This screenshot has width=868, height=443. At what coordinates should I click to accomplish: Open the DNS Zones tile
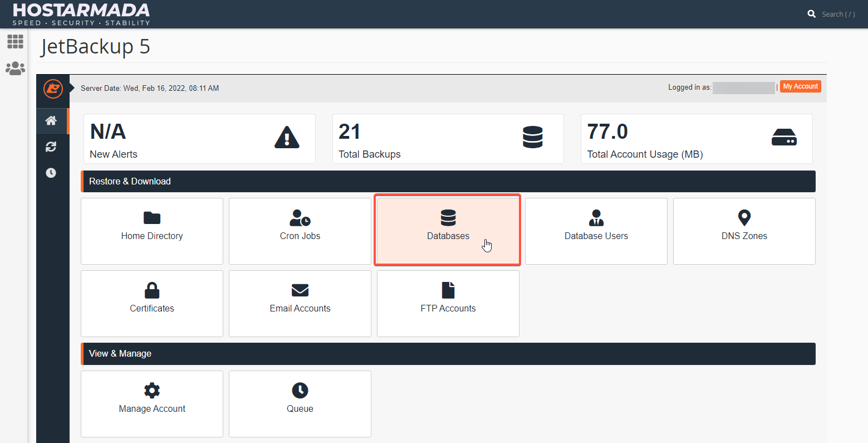click(x=744, y=231)
